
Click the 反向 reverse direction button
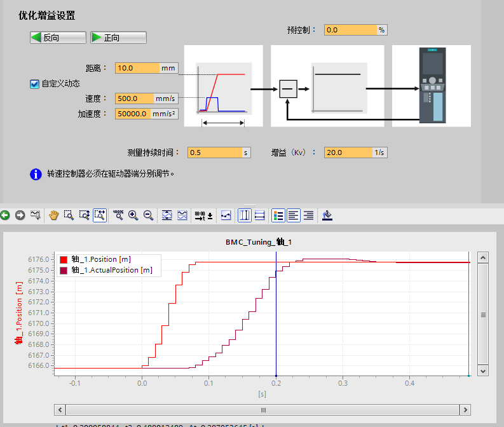58,37
